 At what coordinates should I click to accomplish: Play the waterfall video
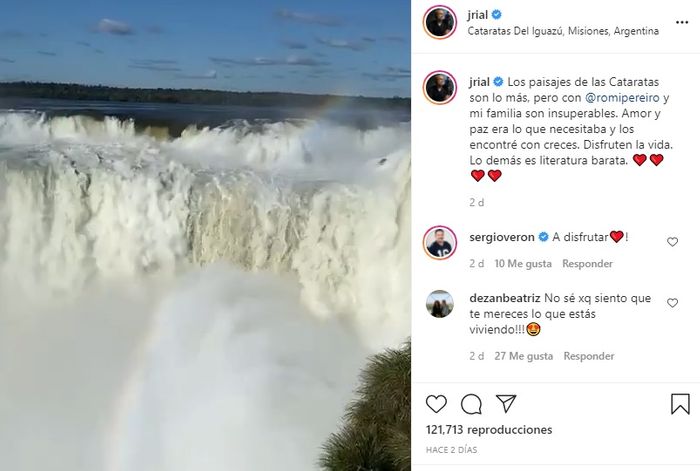[x=205, y=235]
